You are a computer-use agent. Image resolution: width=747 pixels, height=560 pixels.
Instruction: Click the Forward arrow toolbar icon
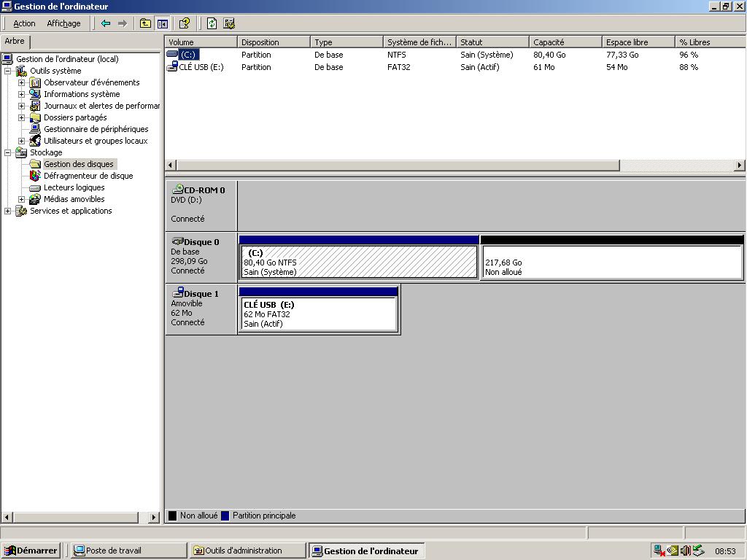pyautogui.click(x=123, y=23)
